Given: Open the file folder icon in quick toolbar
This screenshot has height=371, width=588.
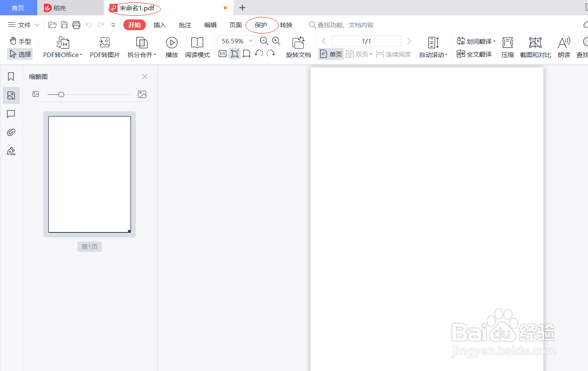Looking at the screenshot, I should pos(52,25).
